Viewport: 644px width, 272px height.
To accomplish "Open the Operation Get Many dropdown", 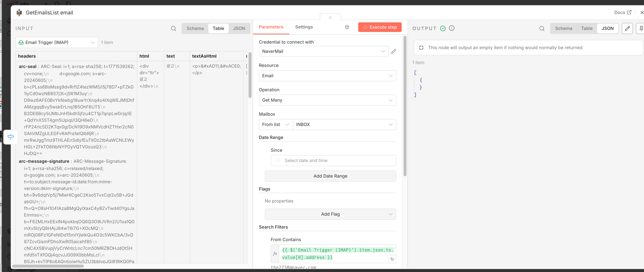I will click(x=327, y=100).
